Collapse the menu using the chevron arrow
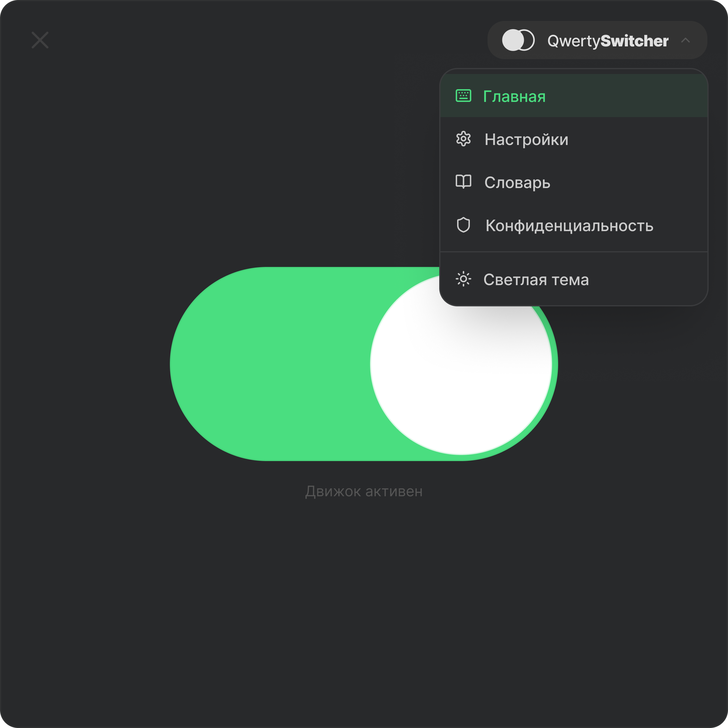Image resolution: width=728 pixels, height=728 pixels. pos(686,40)
